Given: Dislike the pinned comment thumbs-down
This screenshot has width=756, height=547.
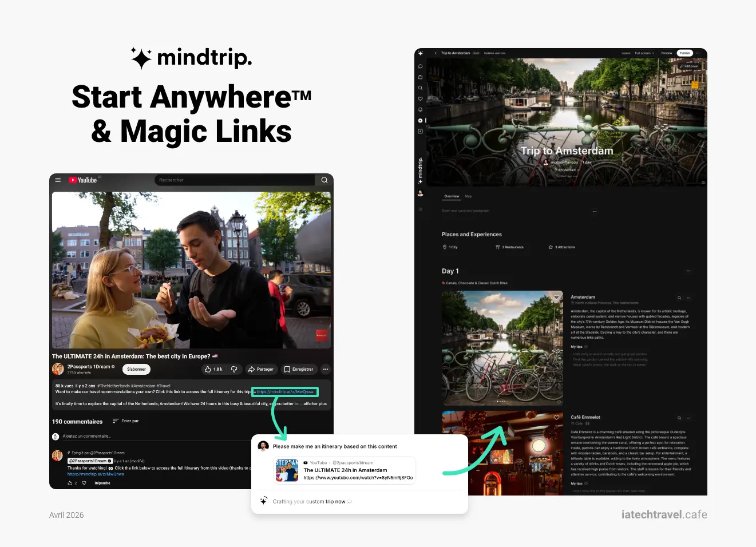Looking at the screenshot, I should [x=84, y=483].
